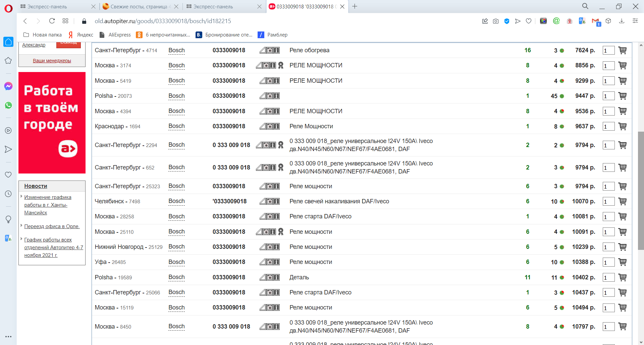Click the page vertical scrollbar thumb
The height and width of the screenshot is (345, 644).
[x=641, y=191]
